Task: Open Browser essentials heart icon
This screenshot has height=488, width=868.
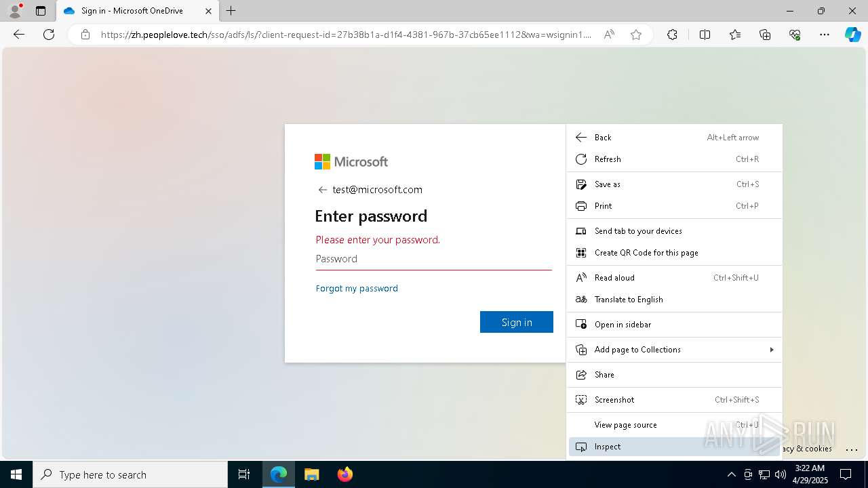Action: (795, 35)
